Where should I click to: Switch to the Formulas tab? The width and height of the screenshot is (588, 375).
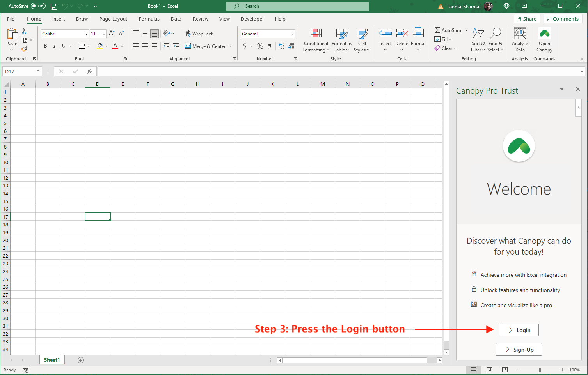pyautogui.click(x=149, y=19)
